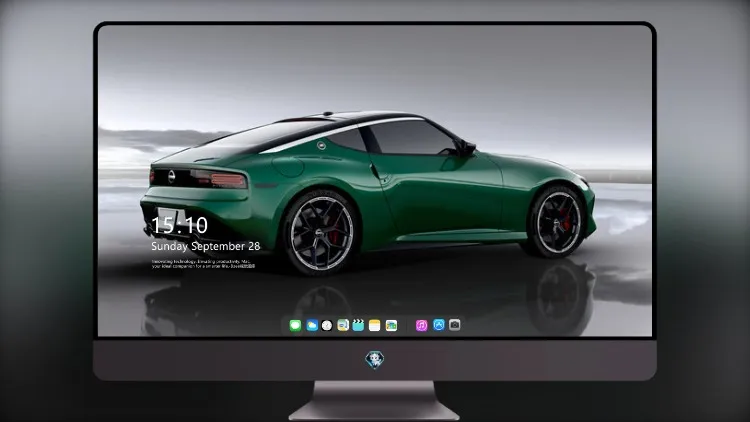Open the Clock app in dock
This screenshot has width=750, height=422.
(x=327, y=325)
